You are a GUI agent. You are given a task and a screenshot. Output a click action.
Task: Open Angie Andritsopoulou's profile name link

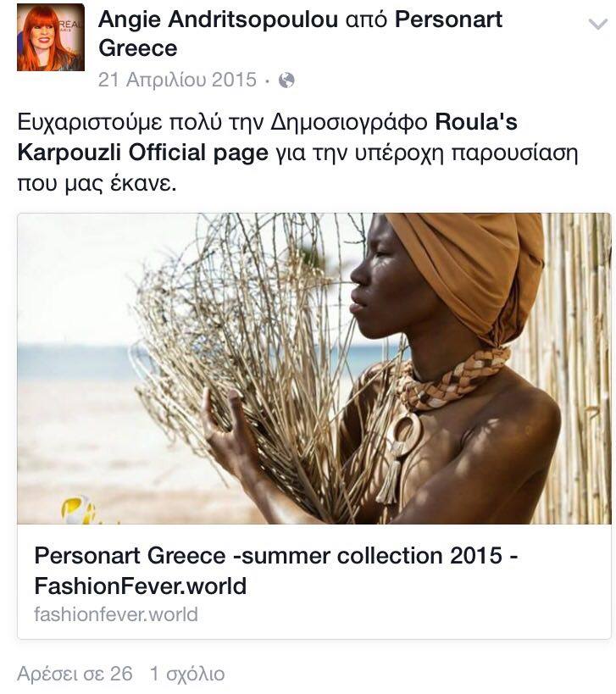218,19
